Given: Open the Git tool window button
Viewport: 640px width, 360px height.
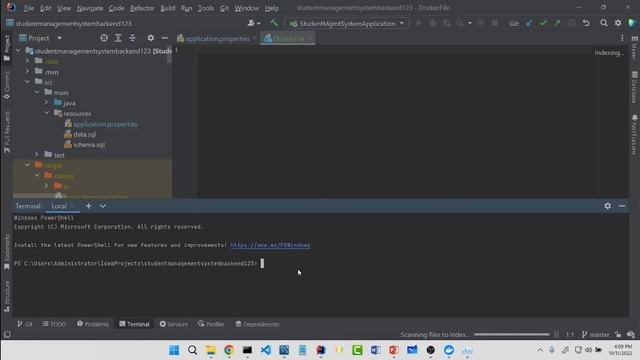Looking at the screenshot, I should 25,324.
